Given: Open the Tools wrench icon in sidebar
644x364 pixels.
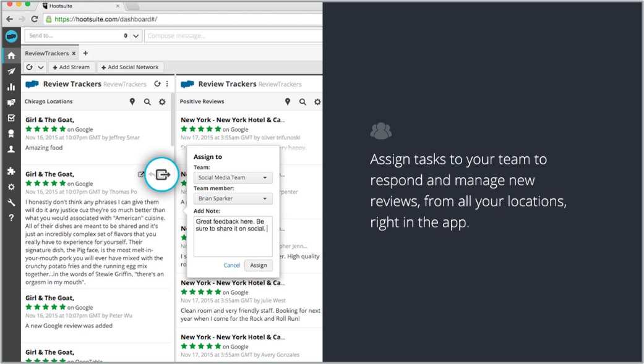Looking at the screenshot, I should 11,202.
